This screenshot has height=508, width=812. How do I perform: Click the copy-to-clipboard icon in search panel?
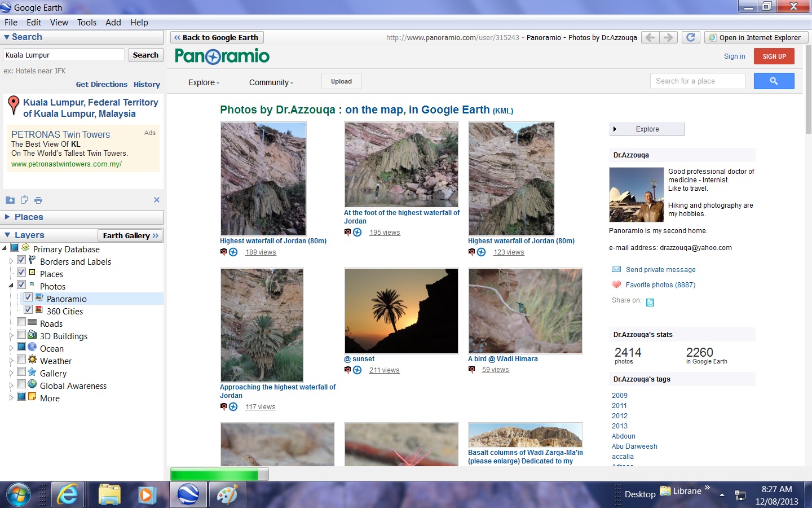(24, 200)
